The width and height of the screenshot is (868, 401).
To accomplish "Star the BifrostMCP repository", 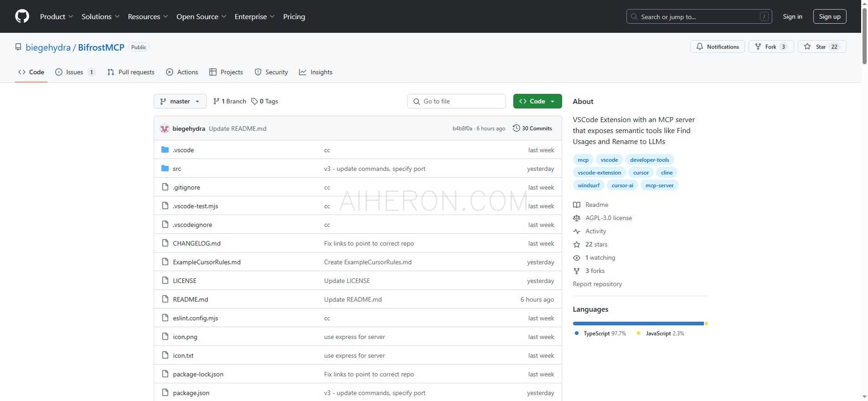I will click(822, 46).
